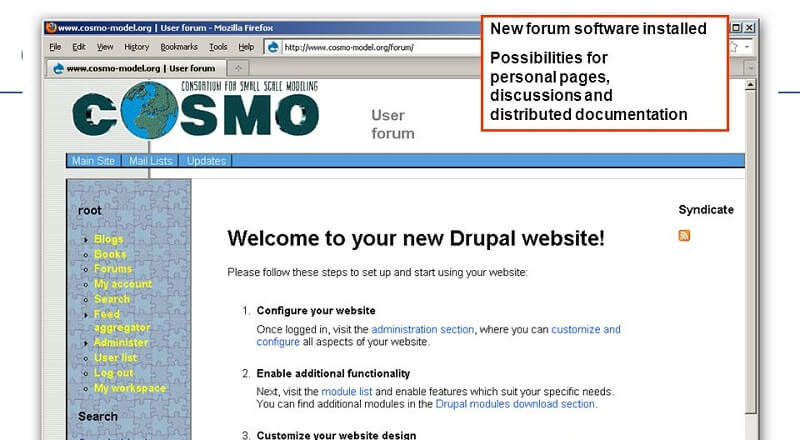Open the My workspace sidebar link
Image resolution: width=800 pixels, height=440 pixels.
coord(130,388)
